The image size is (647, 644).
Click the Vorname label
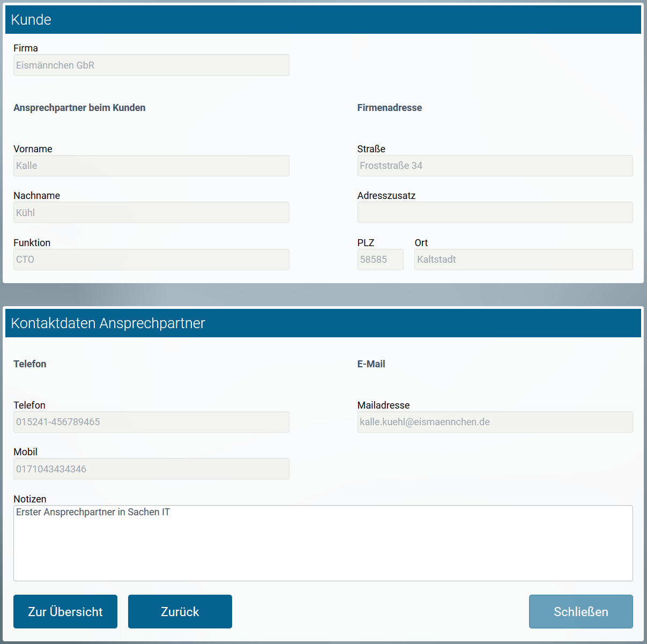pyautogui.click(x=33, y=149)
